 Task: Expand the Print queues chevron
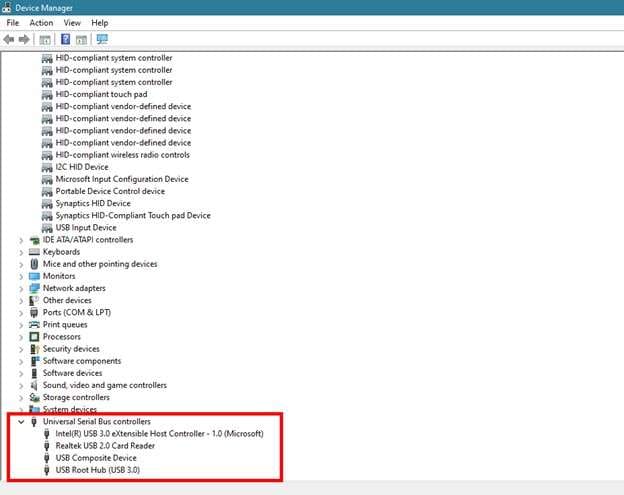[x=21, y=325]
